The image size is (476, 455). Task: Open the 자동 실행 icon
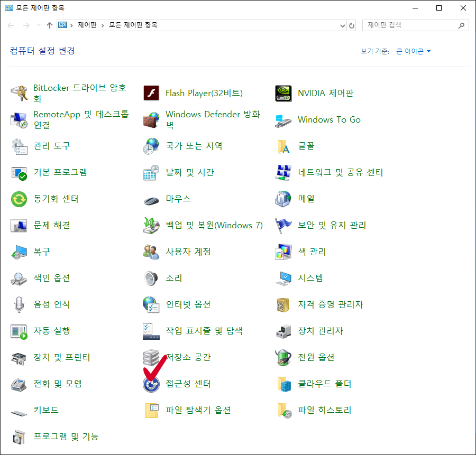(x=19, y=331)
